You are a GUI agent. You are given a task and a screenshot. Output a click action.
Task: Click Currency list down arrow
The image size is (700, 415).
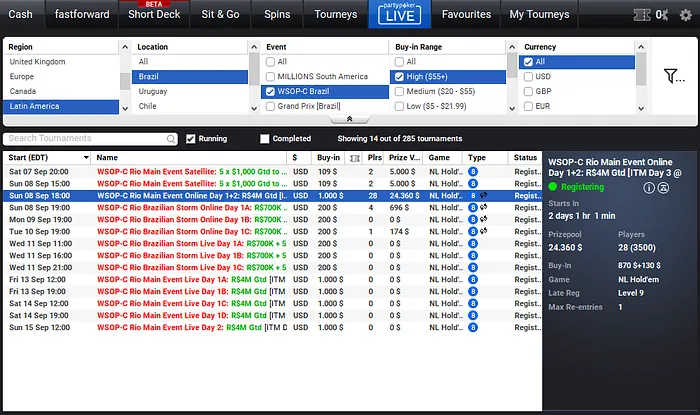pos(641,108)
